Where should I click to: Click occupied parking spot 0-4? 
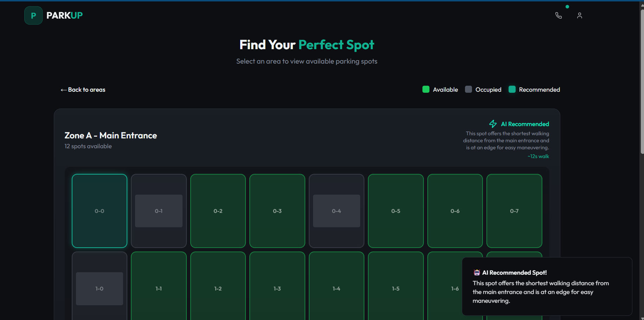click(x=337, y=211)
